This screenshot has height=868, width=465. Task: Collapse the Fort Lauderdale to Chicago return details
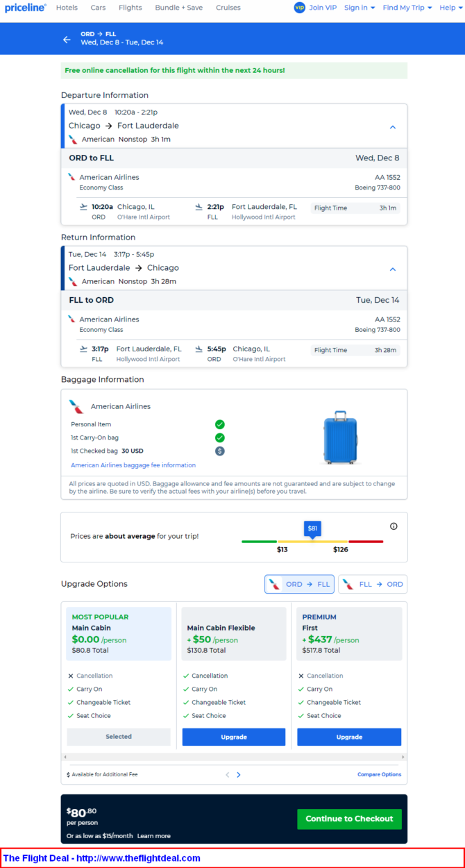(x=392, y=269)
